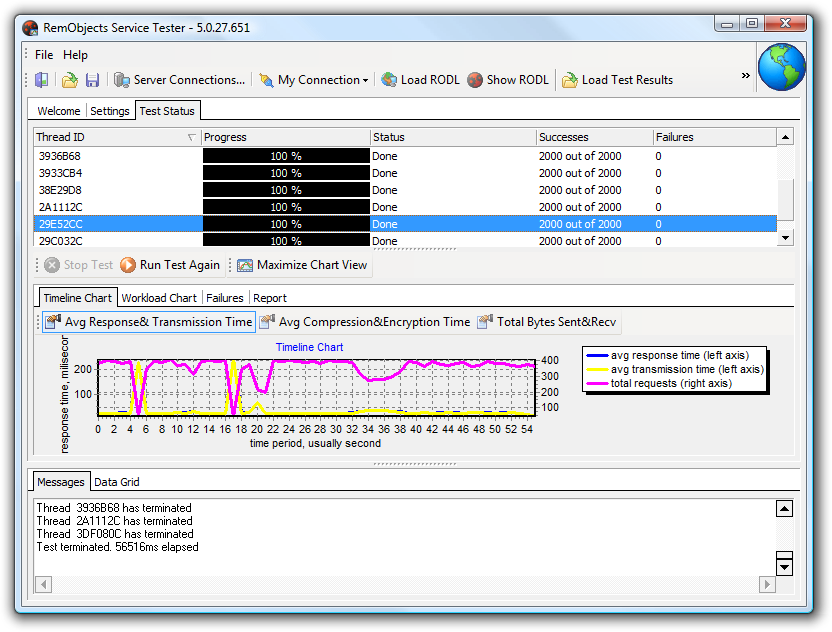This screenshot has width=832, height=632.
Task: Select thread row 38E29D8
Action: pyautogui.click(x=405, y=190)
